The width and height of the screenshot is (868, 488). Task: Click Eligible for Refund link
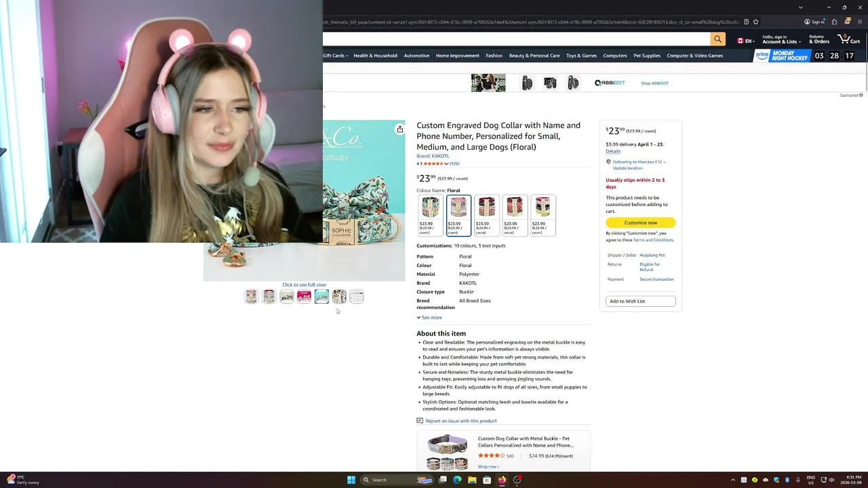point(650,267)
